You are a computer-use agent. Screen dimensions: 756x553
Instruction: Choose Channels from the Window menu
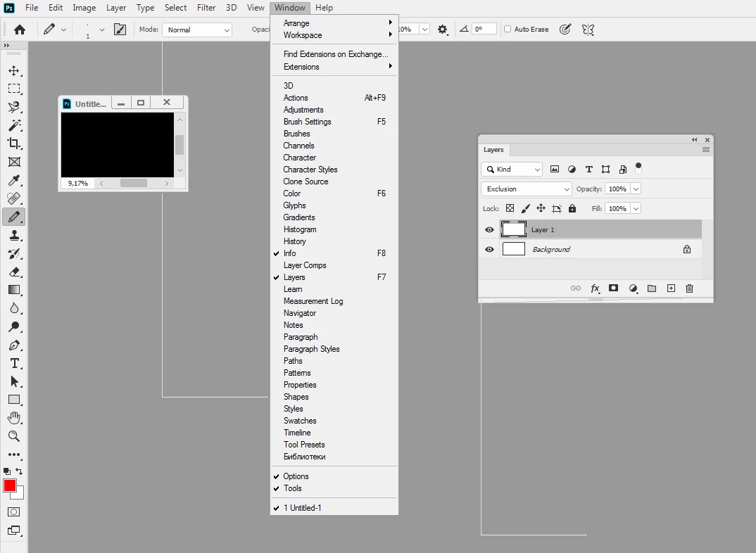point(334,146)
